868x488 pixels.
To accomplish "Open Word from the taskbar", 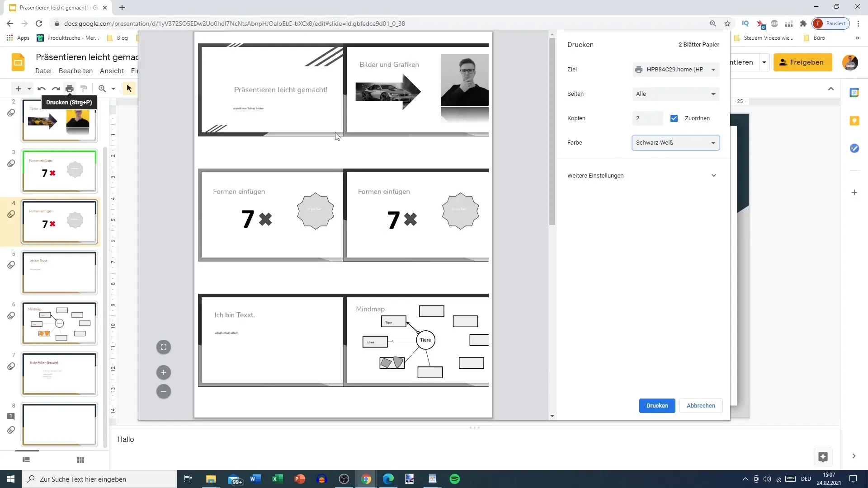I will click(255, 479).
